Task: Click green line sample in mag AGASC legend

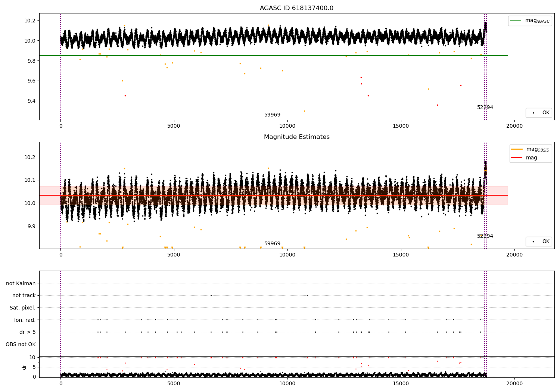Action: tap(516, 21)
